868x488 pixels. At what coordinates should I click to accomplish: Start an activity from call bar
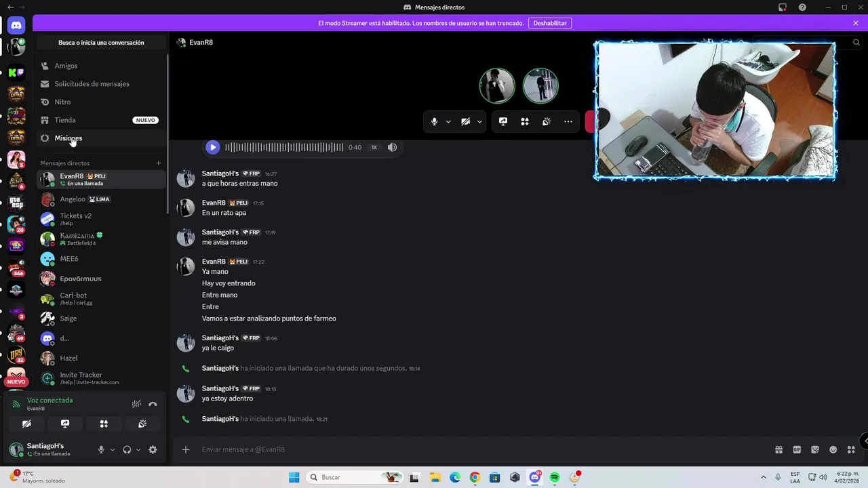525,121
